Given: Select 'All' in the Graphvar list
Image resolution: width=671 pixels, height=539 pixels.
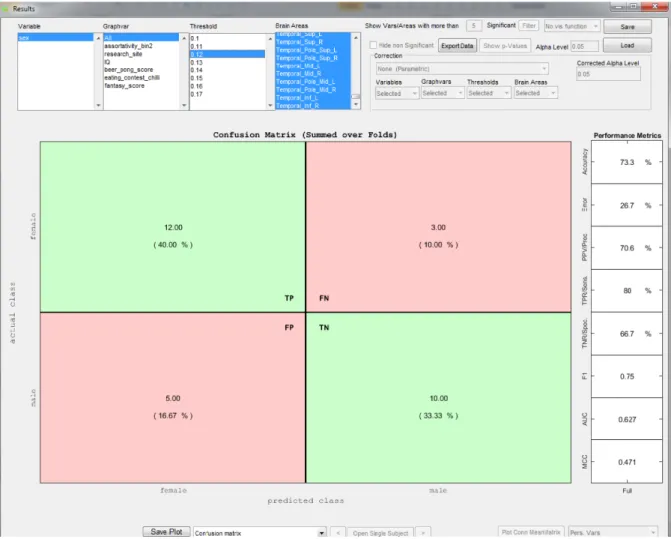Looking at the screenshot, I should (x=141, y=38).
